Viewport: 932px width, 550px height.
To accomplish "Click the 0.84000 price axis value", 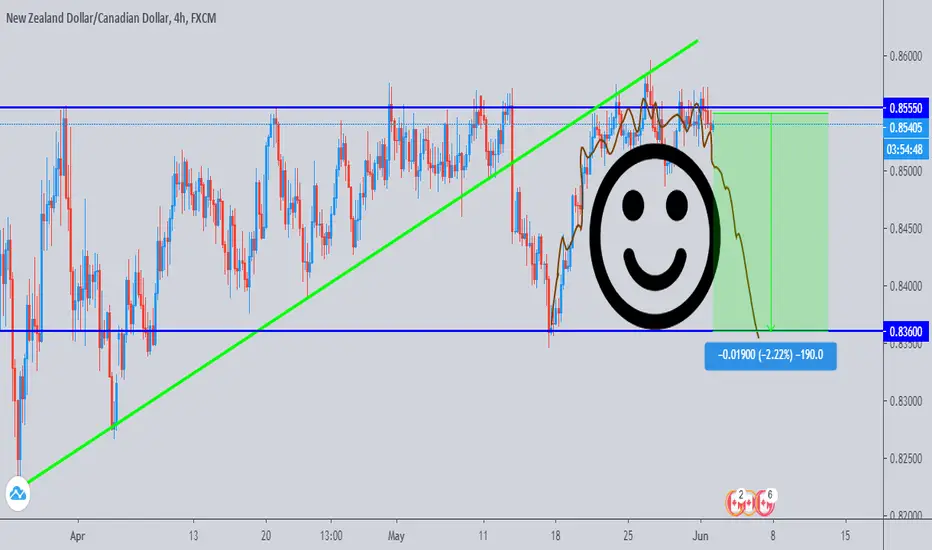I will pyautogui.click(x=906, y=286).
